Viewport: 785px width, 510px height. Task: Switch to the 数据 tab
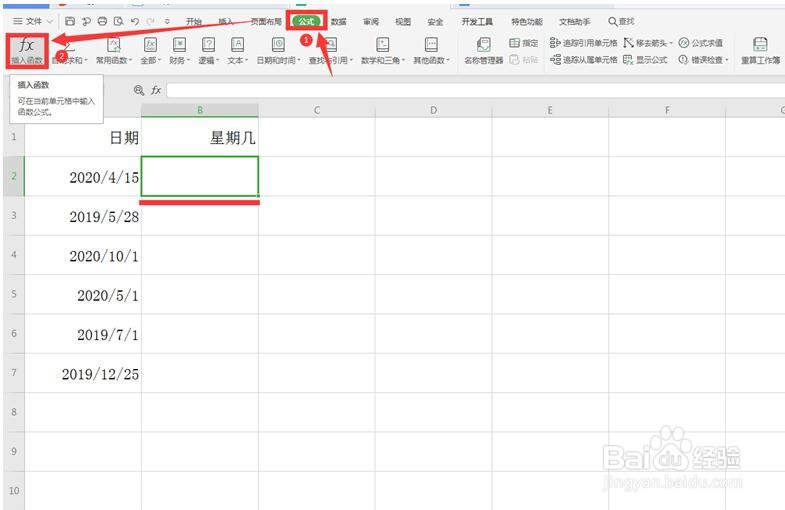click(x=339, y=22)
